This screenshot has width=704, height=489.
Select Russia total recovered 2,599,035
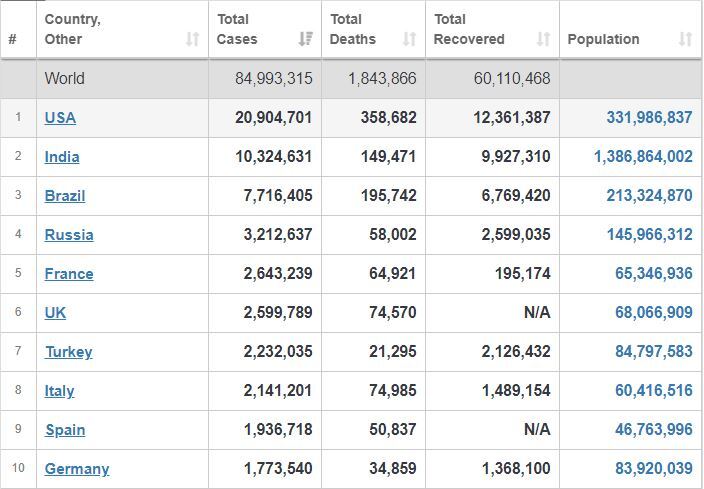516,235
